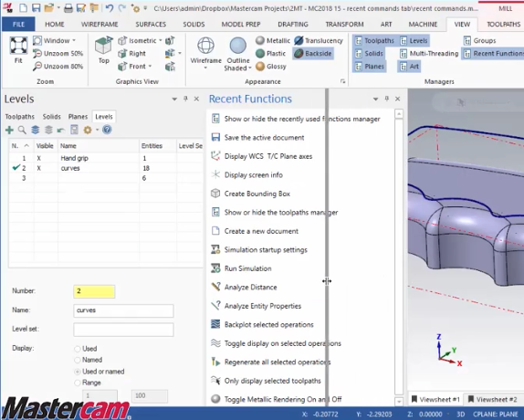Click the magnifier find level icon
This screenshot has width=524, height=420.
(x=22, y=130)
